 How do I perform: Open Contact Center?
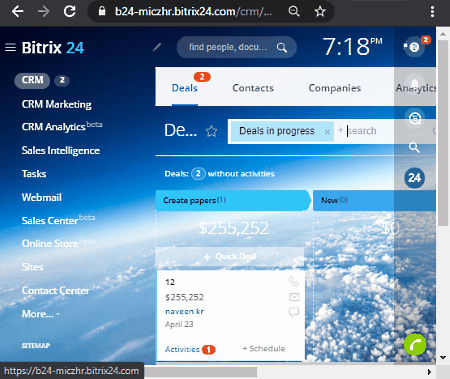click(x=56, y=291)
